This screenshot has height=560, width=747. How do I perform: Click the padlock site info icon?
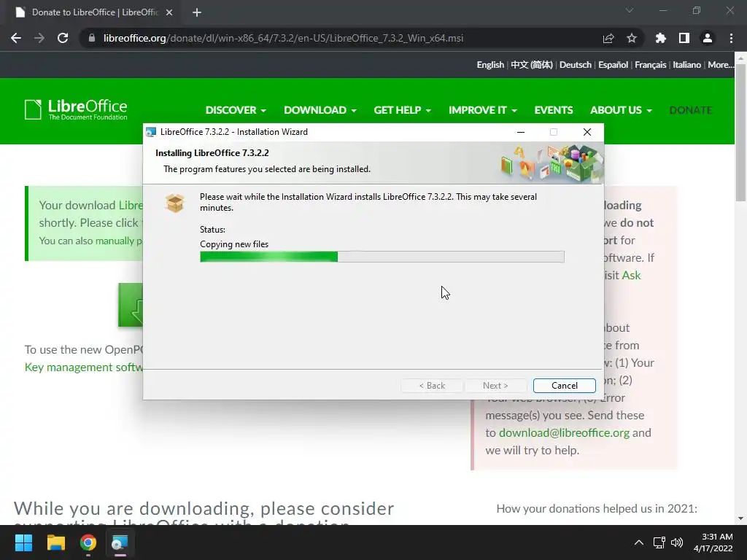pyautogui.click(x=92, y=38)
